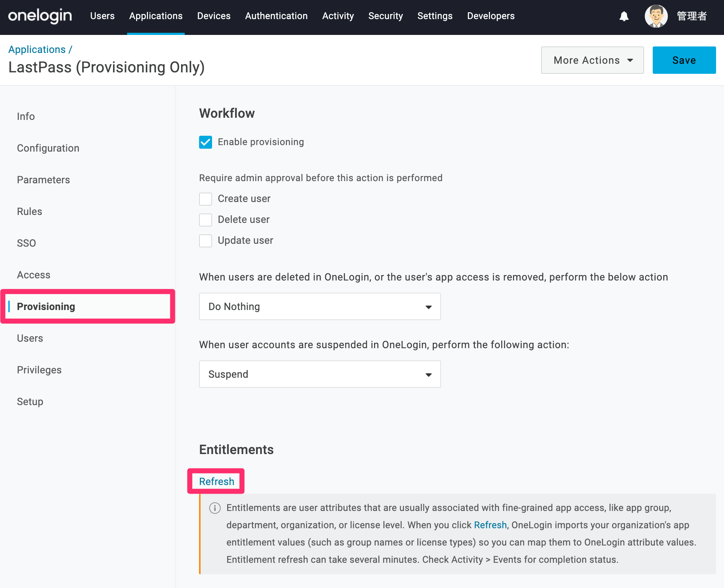Uncheck Enable provisioning
The image size is (724, 588).
click(206, 142)
